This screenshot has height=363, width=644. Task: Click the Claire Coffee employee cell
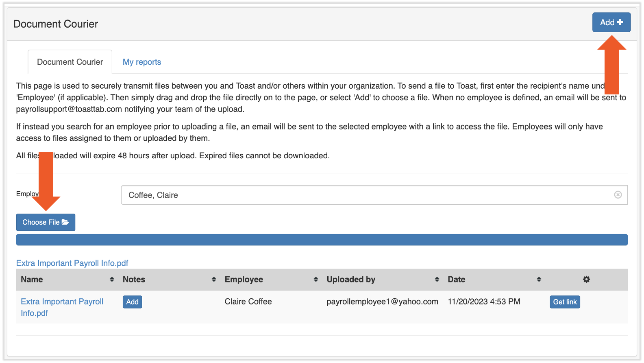click(248, 302)
